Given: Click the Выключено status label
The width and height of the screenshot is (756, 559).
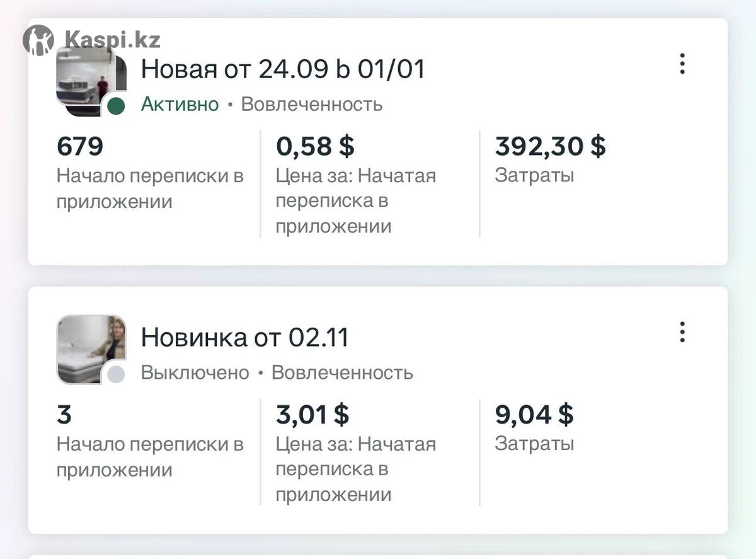Looking at the screenshot, I should (x=195, y=372).
